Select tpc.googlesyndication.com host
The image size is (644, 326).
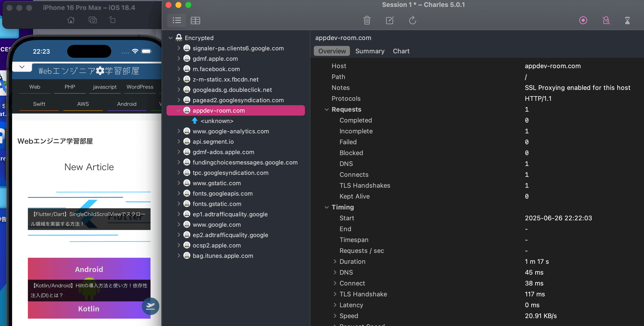tap(231, 173)
